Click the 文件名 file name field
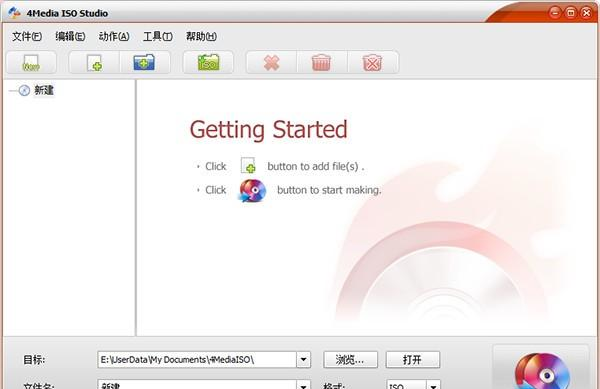The width and height of the screenshot is (600, 389). point(197,385)
